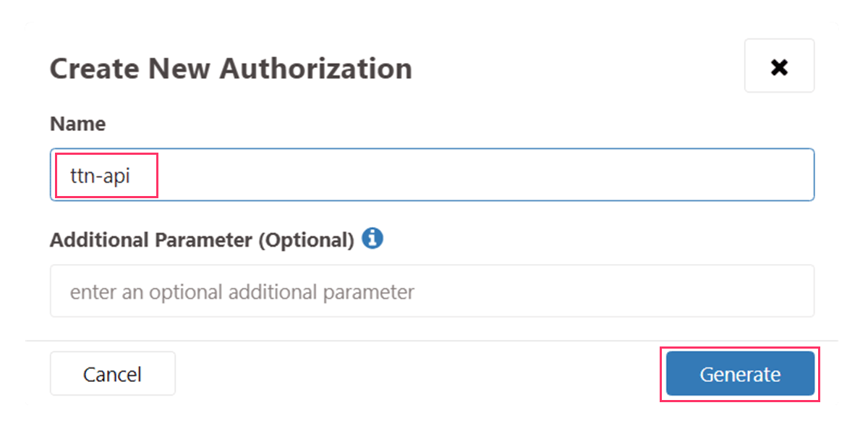This screenshot has height=434, width=868.
Task: Click the Additional Parameter (Optional) label
Action: click(x=202, y=240)
